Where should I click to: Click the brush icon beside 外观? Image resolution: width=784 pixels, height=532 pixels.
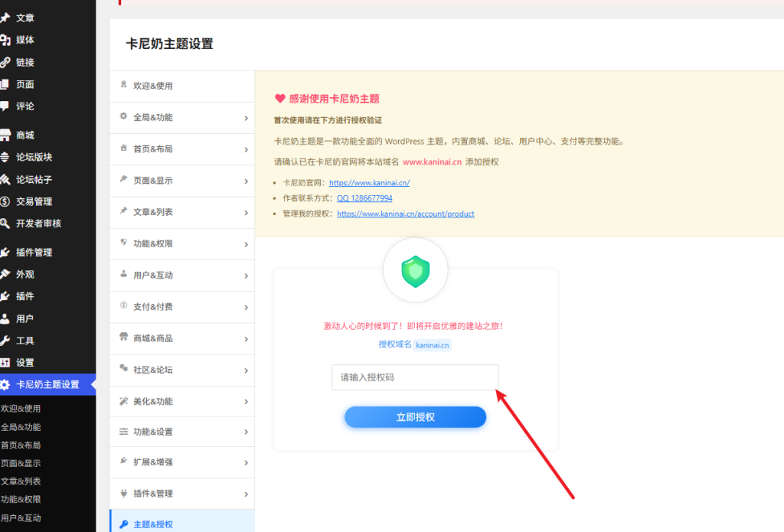tap(5, 274)
